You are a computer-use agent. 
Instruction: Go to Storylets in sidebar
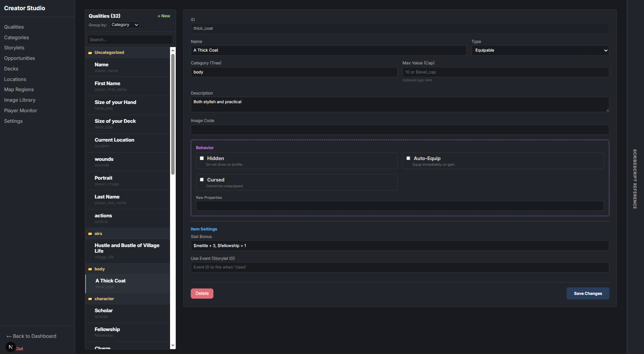click(x=14, y=48)
